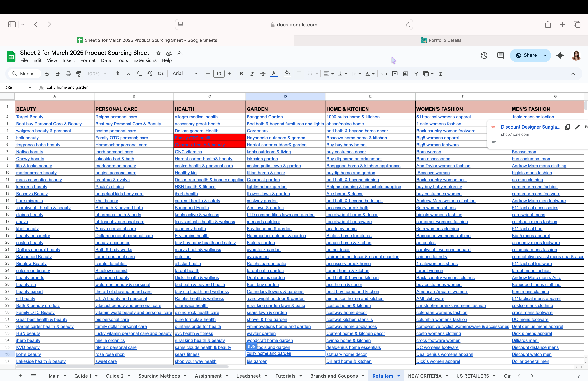588x382 pixels.
Task: Select the Paint format tool
Action: pyautogui.click(x=79, y=74)
